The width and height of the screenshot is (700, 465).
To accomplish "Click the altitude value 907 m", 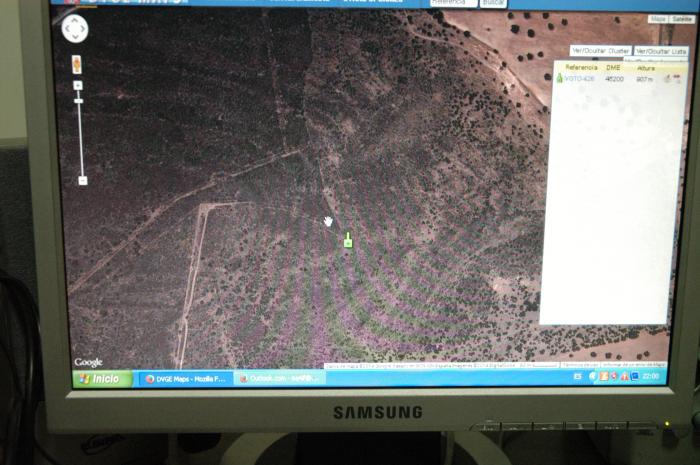I will click(x=645, y=79).
